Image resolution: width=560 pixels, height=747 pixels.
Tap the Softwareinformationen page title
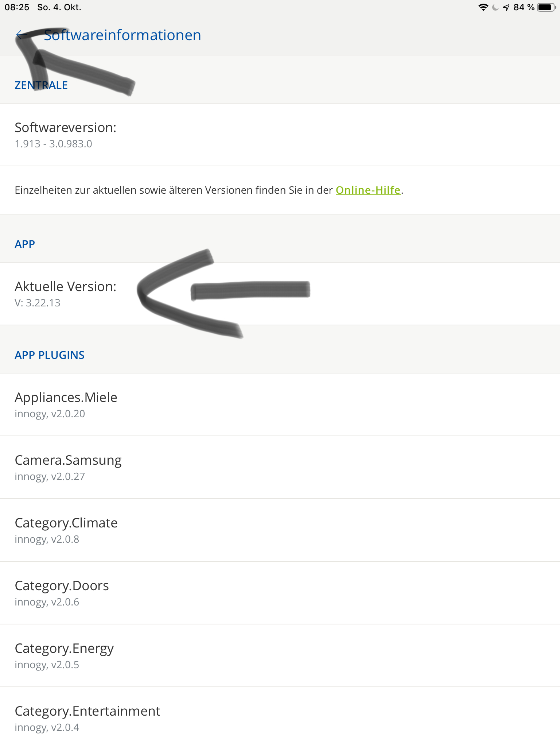coord(122,35)
